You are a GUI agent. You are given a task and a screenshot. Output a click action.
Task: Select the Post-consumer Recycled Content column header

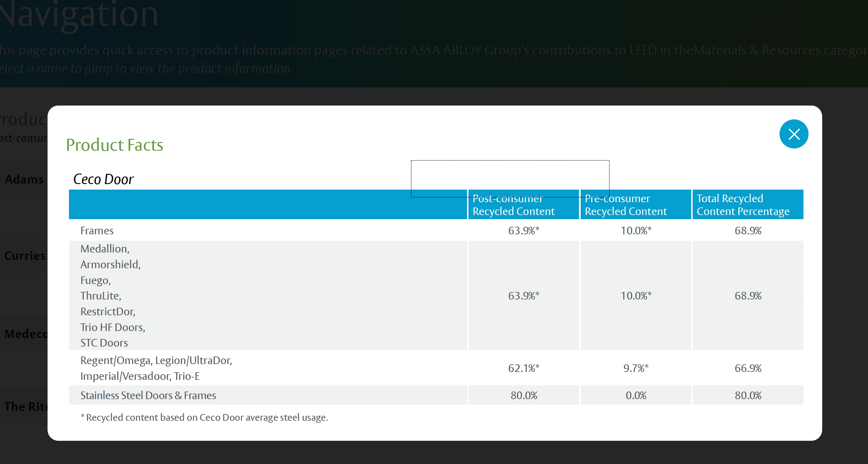click(x=523, y=205)
